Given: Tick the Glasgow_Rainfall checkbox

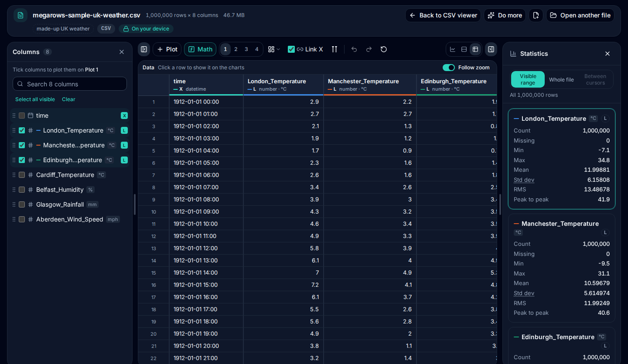Looking at the screenshot, I should 22,204.
